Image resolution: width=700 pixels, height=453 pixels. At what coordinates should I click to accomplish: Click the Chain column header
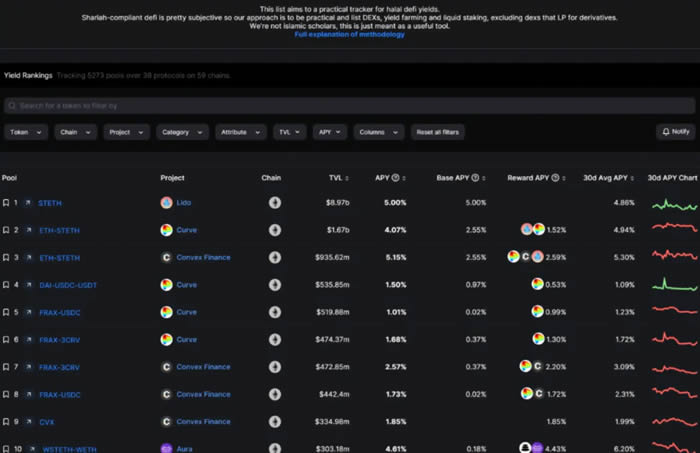[271, 178]
